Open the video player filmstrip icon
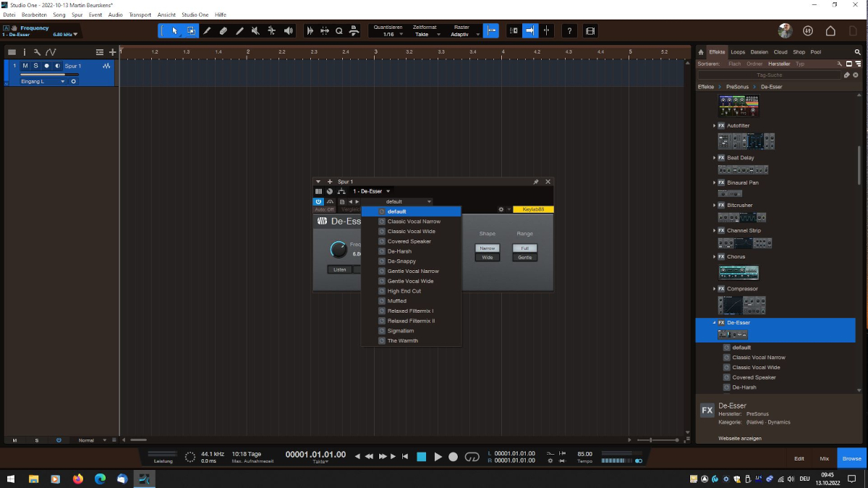868x488 pixels. coord(590,31)
